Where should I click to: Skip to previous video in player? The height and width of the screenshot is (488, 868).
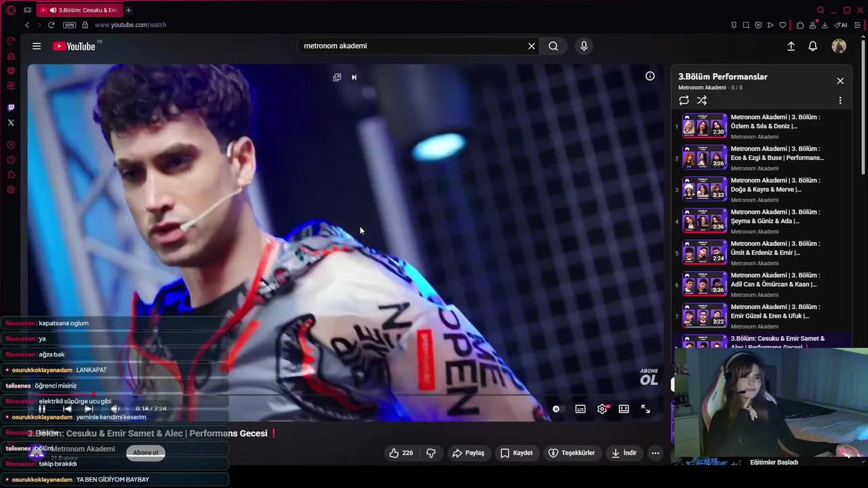[x=67, y=409]
